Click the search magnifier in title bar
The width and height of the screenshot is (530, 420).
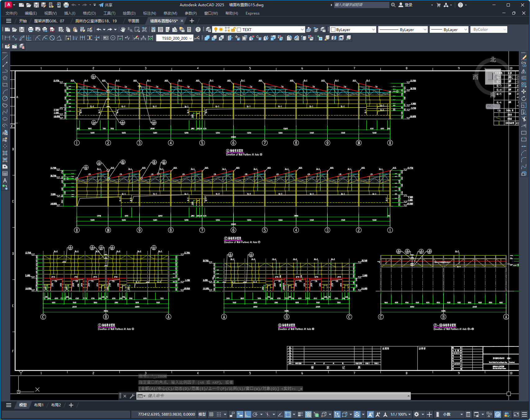coord(393,5)
